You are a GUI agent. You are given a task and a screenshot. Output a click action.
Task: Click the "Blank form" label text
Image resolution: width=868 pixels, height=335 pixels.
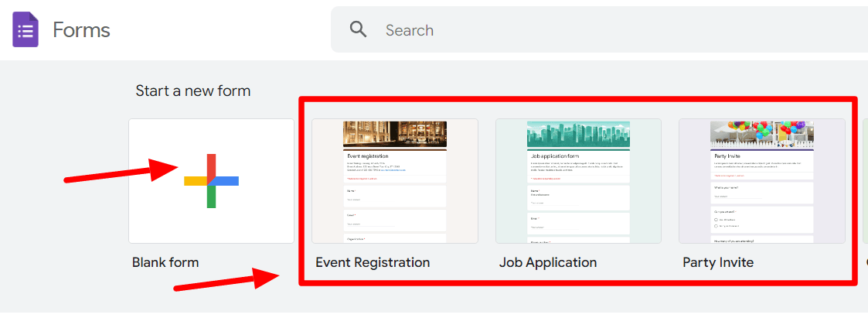click(x=165, y=262)
